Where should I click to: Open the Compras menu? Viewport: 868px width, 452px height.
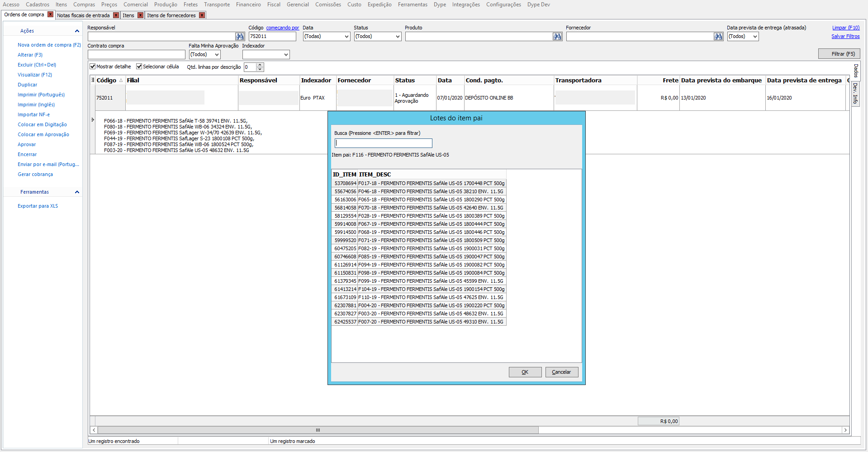click(x=84, y=5)
